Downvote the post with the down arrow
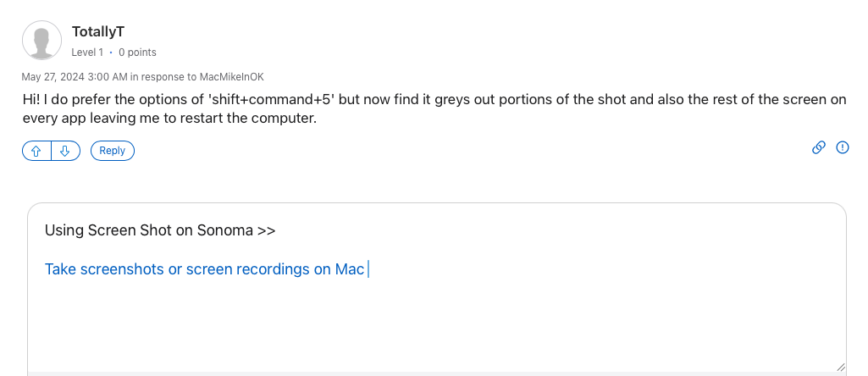This screenshot has height=376, width=868. point(65,151)
